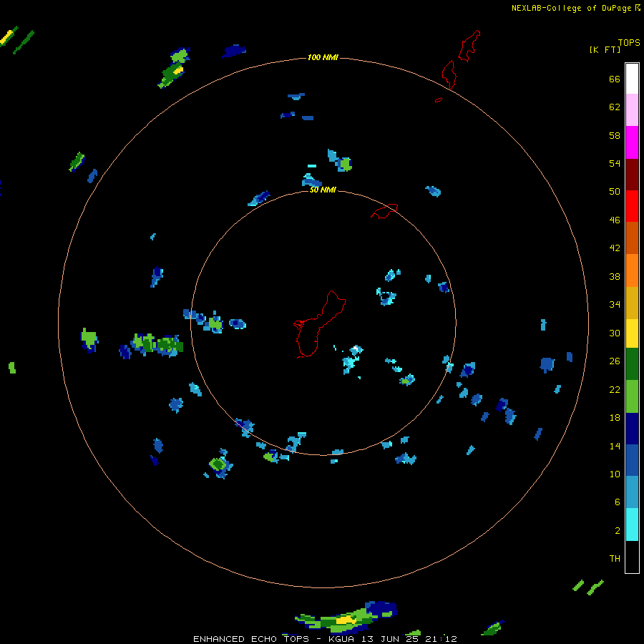This screenshot has width=644, height=644.
Task: Pick the yellow legend swatch
Action: [632, 333]
